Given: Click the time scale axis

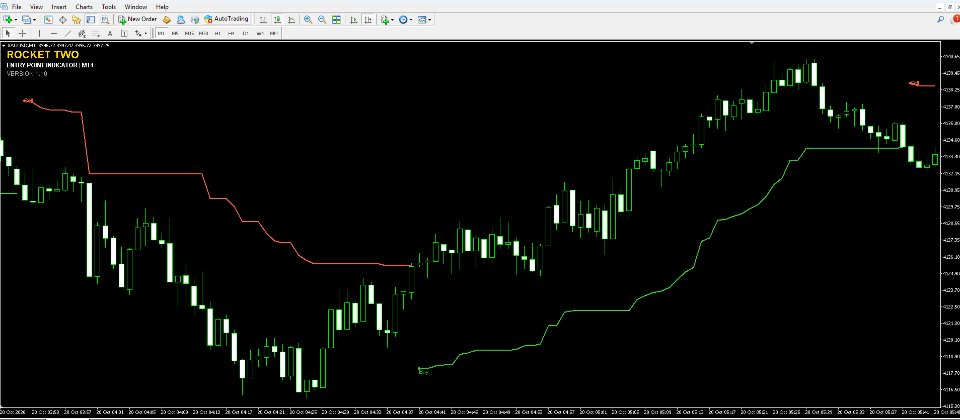Looking at the screenshot, I should coord(470,412).
